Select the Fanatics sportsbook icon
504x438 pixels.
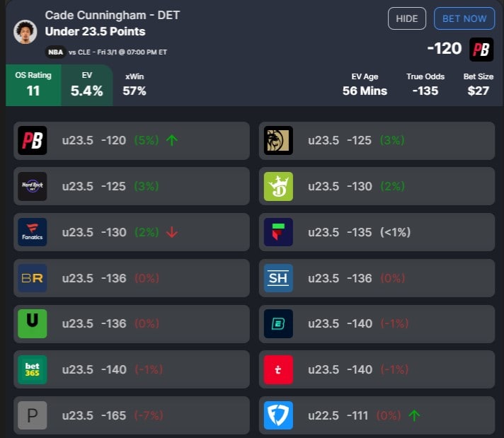[33, 232]
